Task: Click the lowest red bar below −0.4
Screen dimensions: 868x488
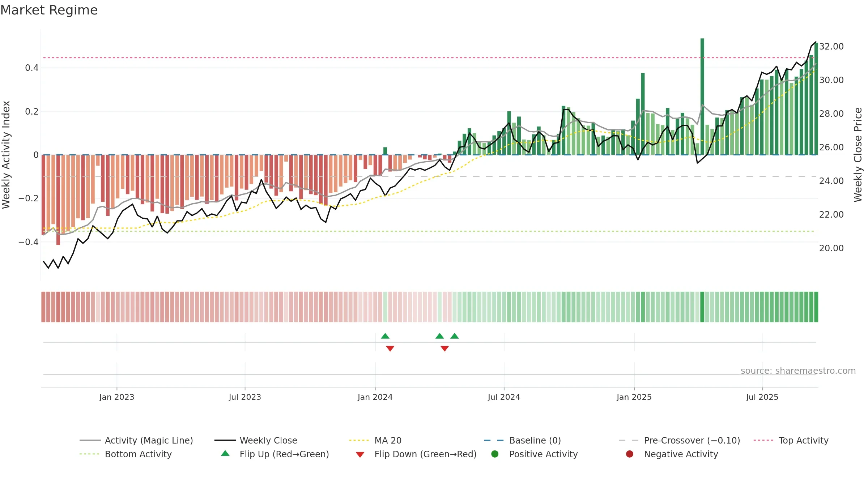Action: point(58,200)
